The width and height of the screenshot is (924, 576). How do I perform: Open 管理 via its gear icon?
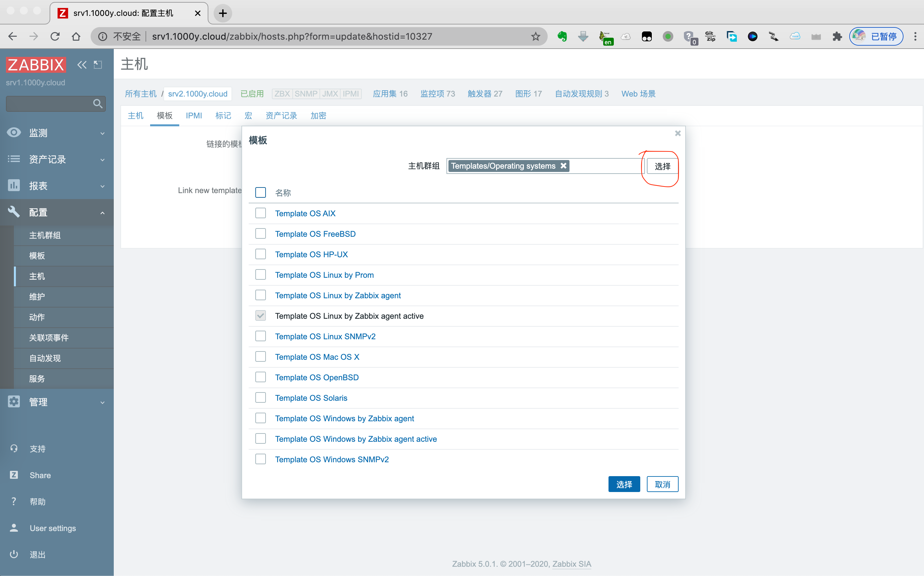(x=14, y=401)
